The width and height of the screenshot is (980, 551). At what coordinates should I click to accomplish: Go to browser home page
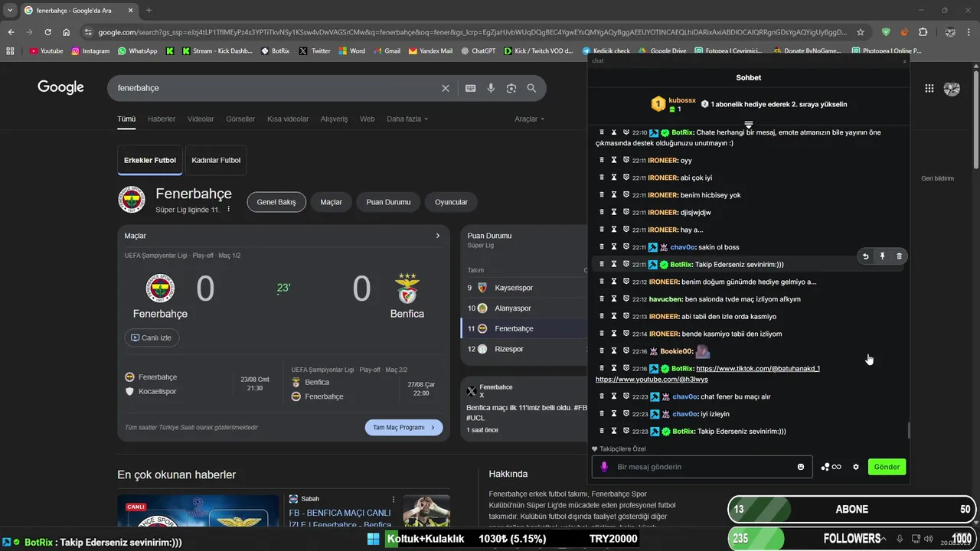coord(67,32)
